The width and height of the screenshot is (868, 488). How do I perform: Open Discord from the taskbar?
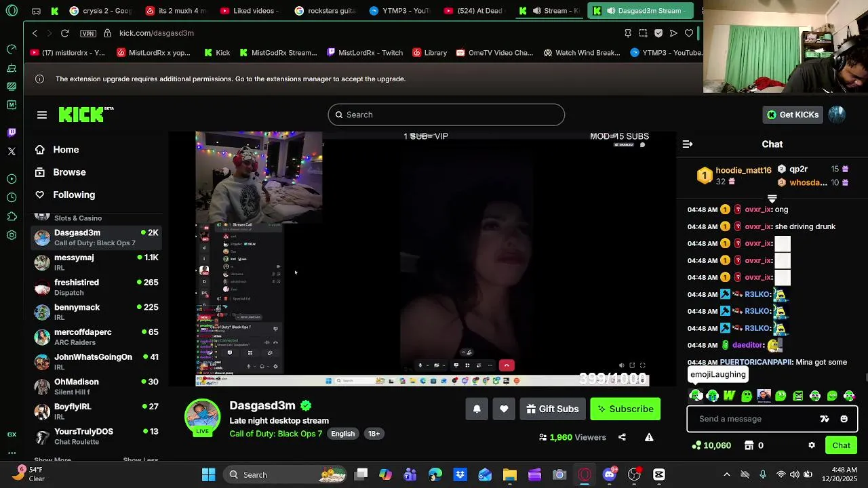coord(609,474)
